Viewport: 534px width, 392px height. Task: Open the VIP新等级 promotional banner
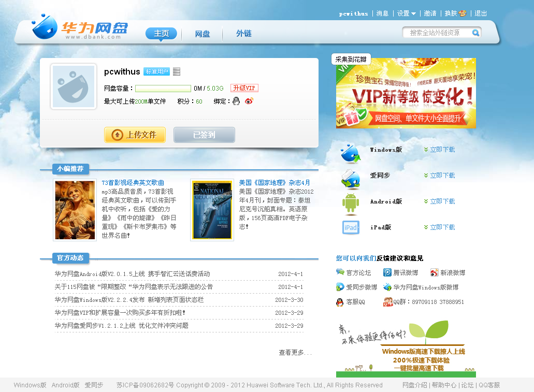coord(406,93)
